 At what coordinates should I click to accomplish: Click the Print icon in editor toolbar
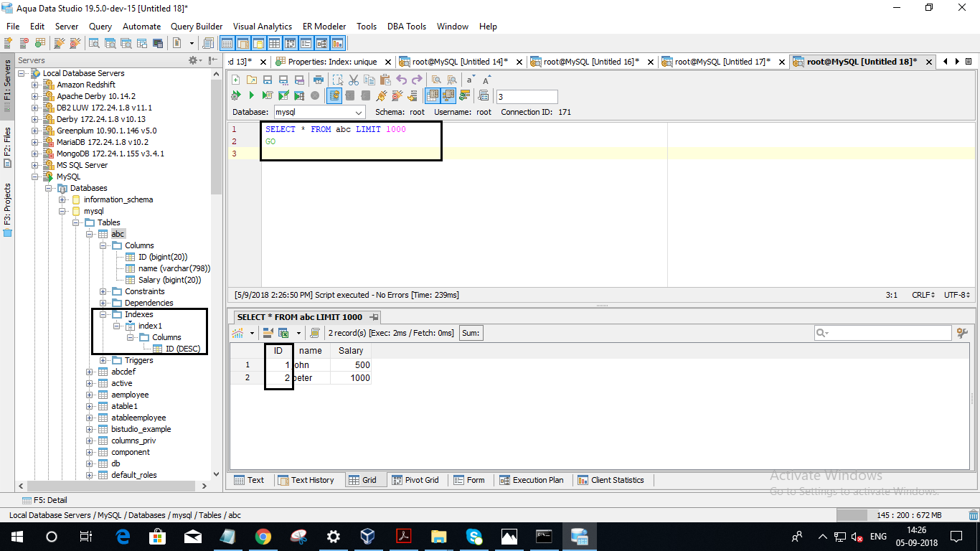[x=319, y=80]
